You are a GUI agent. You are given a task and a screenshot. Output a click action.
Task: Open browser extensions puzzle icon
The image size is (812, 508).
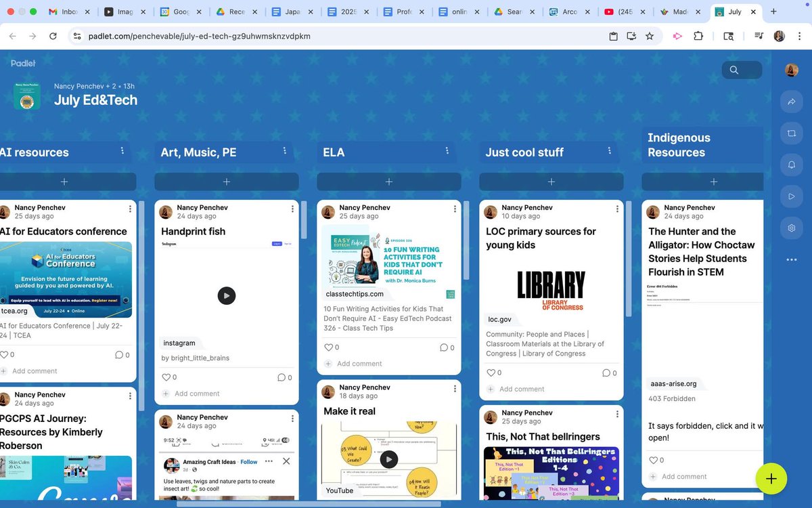coord(698,36)
